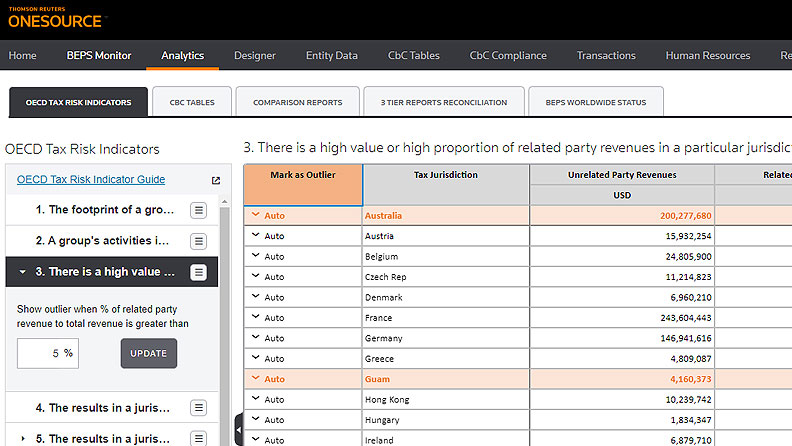Click menu icon for indicator 1 footprint
The height and width of the screenshot is (446, 792).
198,210
